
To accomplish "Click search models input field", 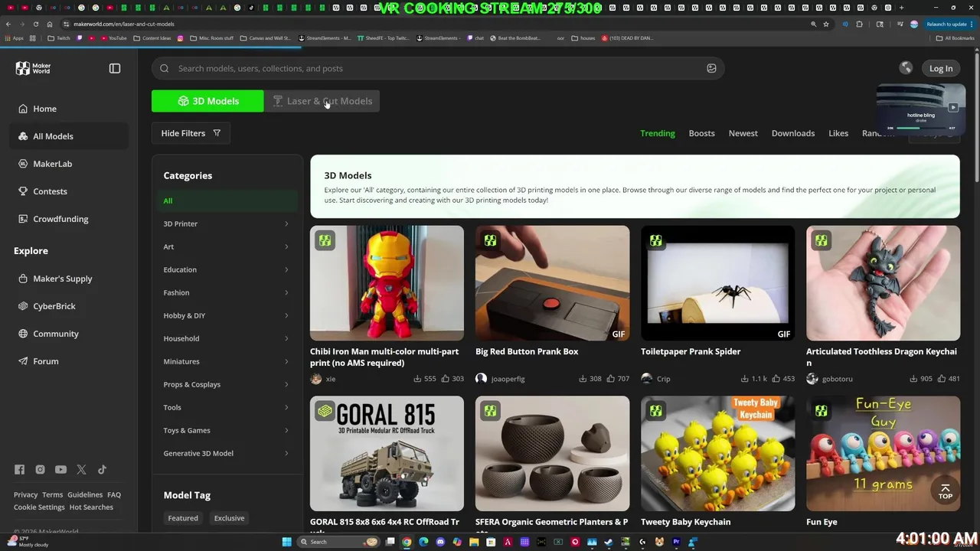I will [438, 68].
